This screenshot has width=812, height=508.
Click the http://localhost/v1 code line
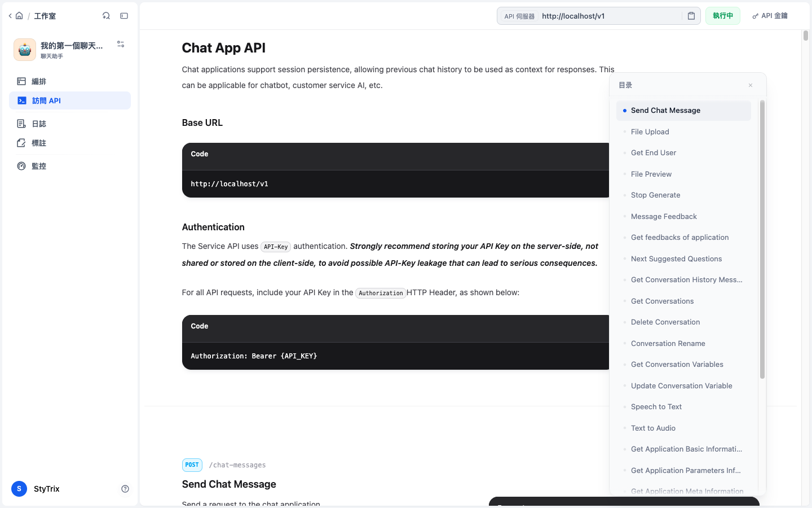(x=230, y=184)
